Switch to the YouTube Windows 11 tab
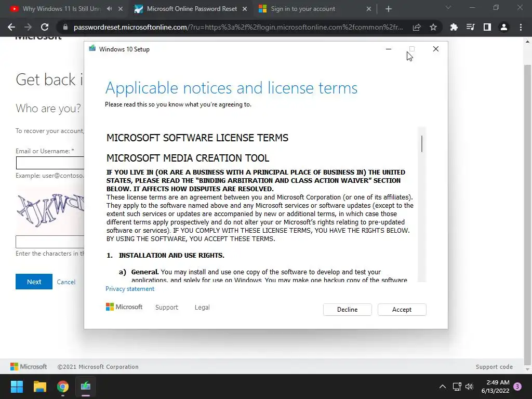Image resolution: width=532 pixels, height=399 pixels. point(61,9)
